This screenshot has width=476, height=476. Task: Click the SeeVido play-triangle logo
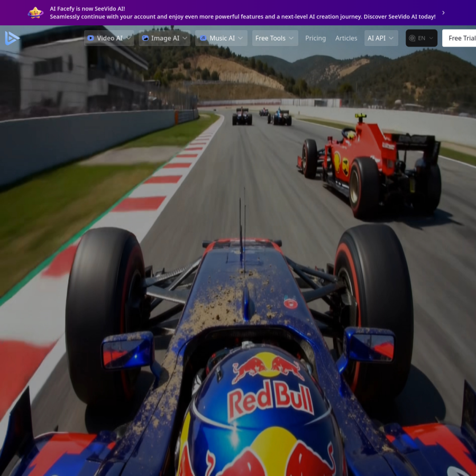tap(12, 38)
